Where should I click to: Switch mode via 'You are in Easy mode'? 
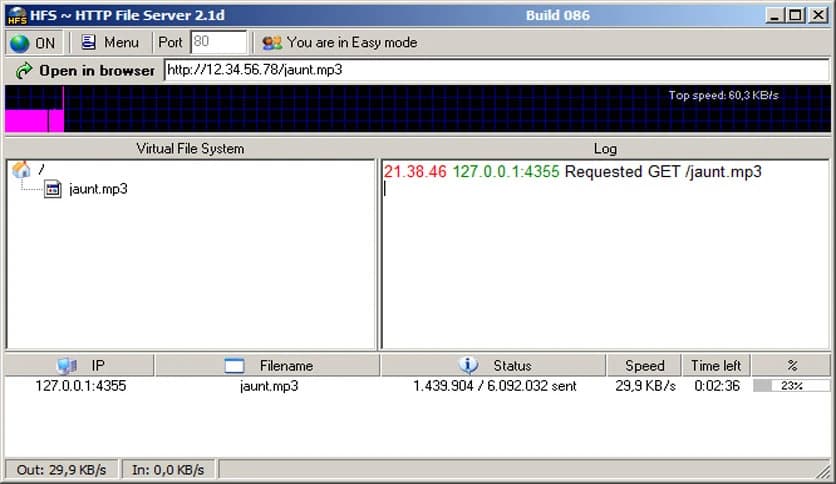pyautogui.click(x=340, y=43)
